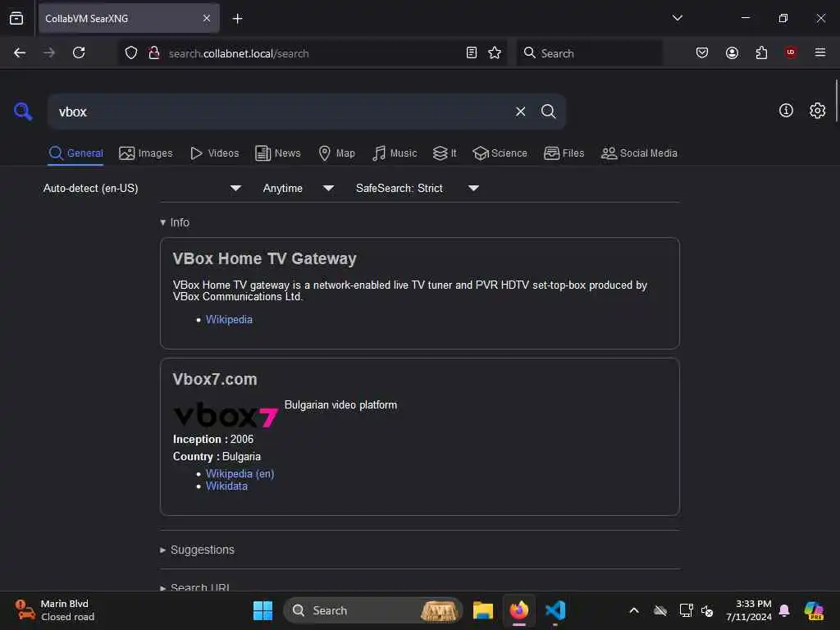The height and width of the screenshot is (630, 840).
Task: Open Wikipedia link for VBox Home TV Gateway
Action: pos(229,319)
